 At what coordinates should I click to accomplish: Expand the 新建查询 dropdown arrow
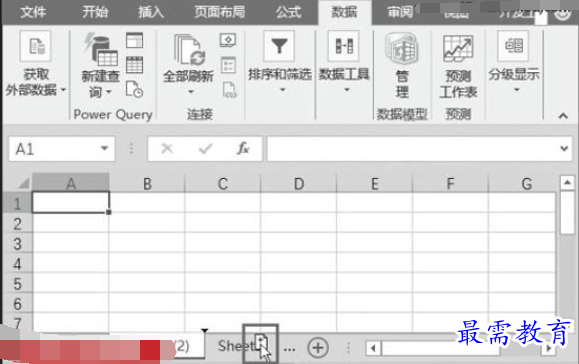109,92
